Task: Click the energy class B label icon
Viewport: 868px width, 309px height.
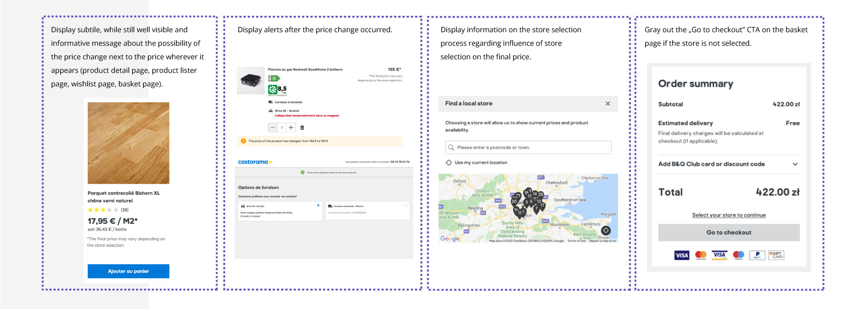Action: [x=274, y=78]
